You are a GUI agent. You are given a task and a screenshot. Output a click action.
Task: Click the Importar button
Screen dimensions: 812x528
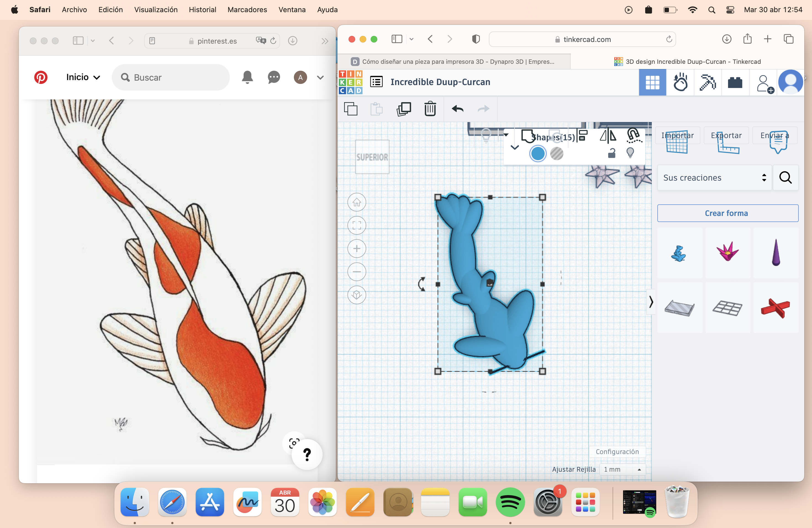coord(677,135)
